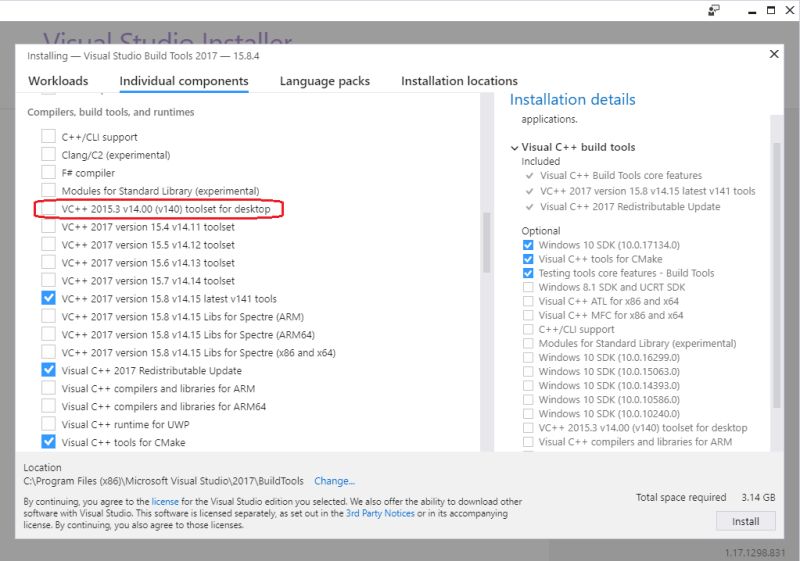The height and width of the screenshot is (561, 800).
Task: Open the 3rd Party Notices link
Action: pyautogui.click(x=380, y=513)
